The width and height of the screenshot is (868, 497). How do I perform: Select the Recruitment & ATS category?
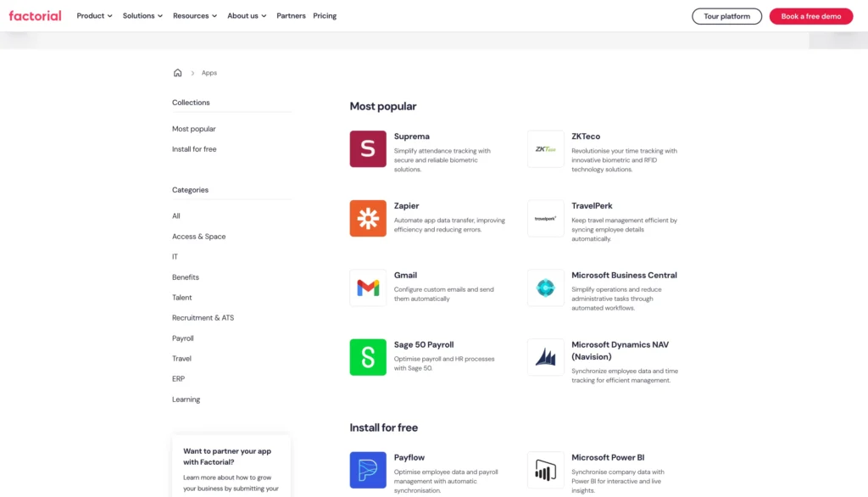coord(203,318)
